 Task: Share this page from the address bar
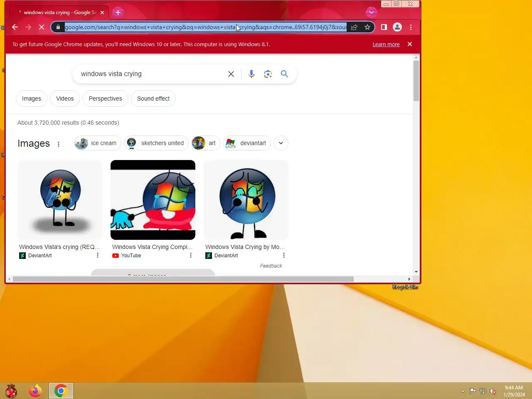[x=354, y=27]
